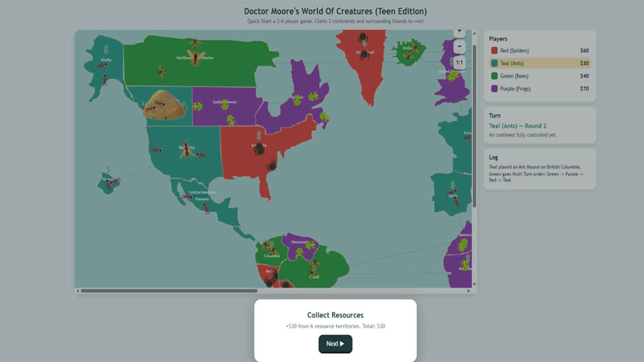Click the Central America territory label
644x362 pixels.
click(202, 192)
